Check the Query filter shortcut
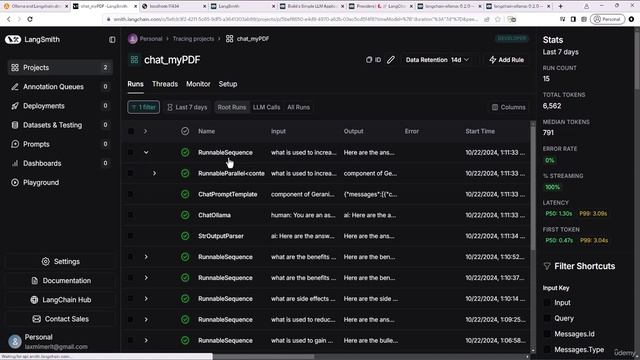The height and width of the screenshot is (360, 640). click(x=547, y=318)
